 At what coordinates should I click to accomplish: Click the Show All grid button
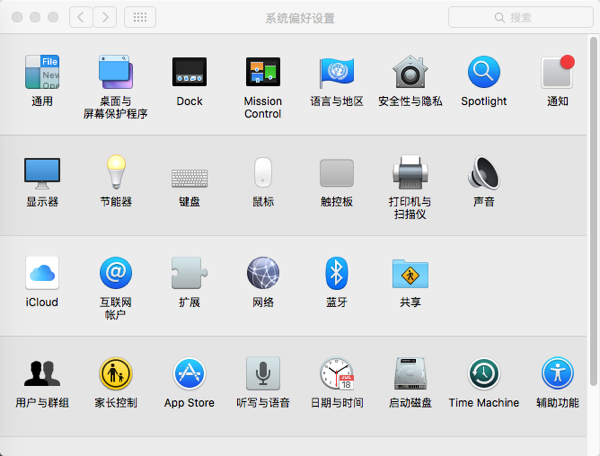pos(140,17)
